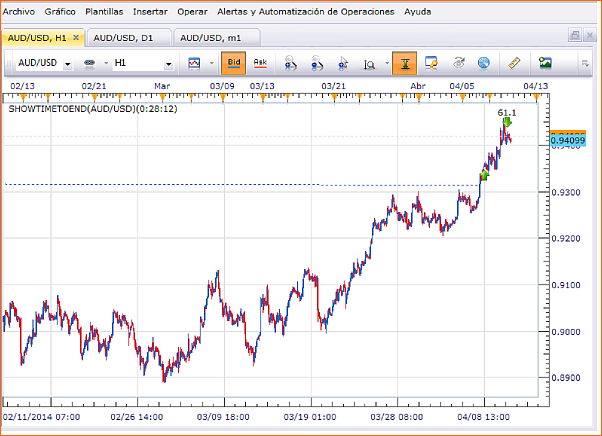
Task: Select the cursor pointer tool icon
Action: [x=343, y=63]
